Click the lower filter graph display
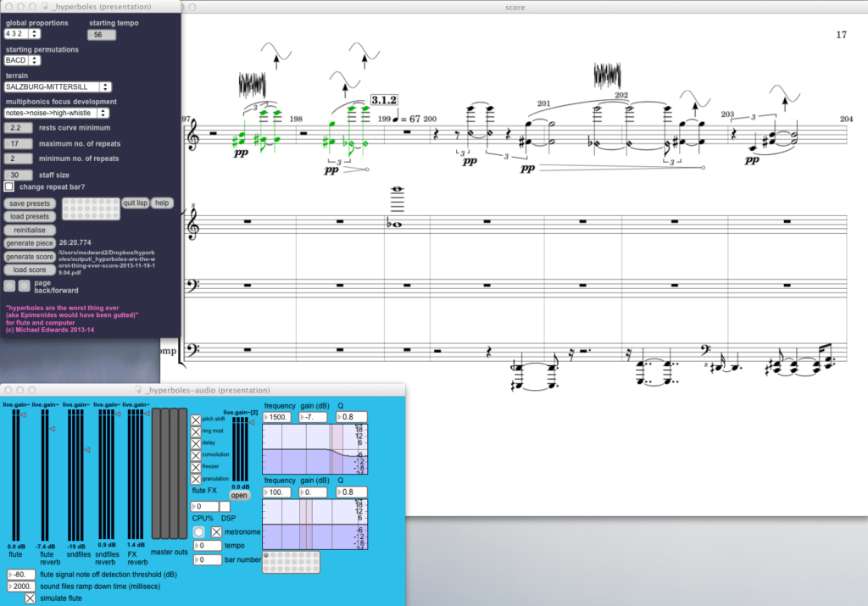The width and height of the screenshot is (868, 606). point(315,524)
